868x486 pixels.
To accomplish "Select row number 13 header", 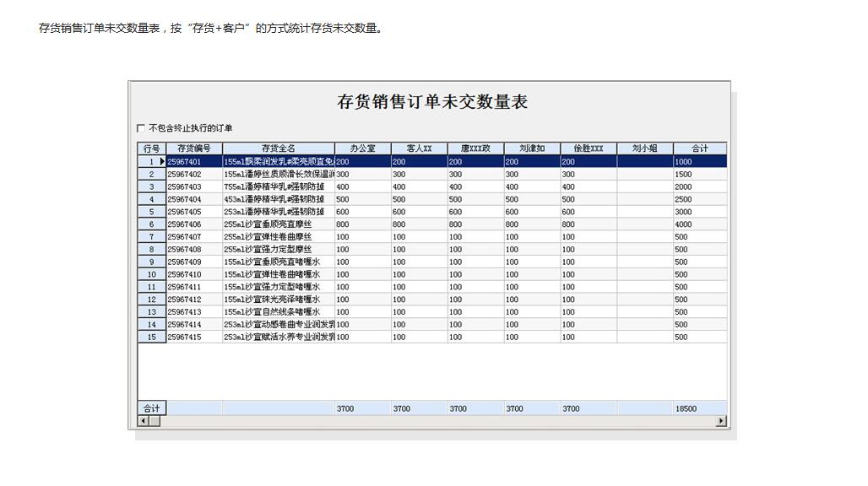I will 152,312.
